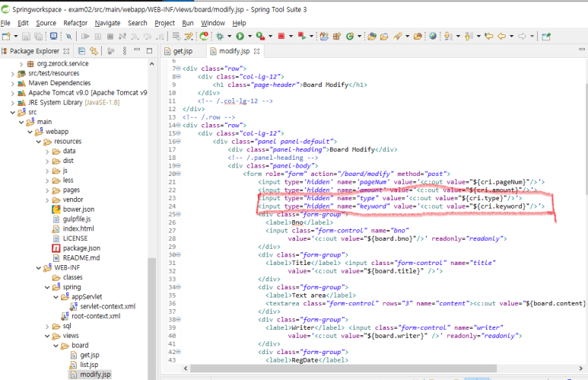Expand the vendor folder

(47, 200)
